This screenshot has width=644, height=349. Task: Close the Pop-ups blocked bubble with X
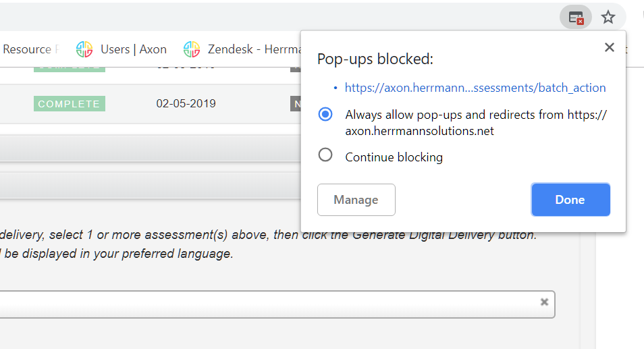(610, 47)
